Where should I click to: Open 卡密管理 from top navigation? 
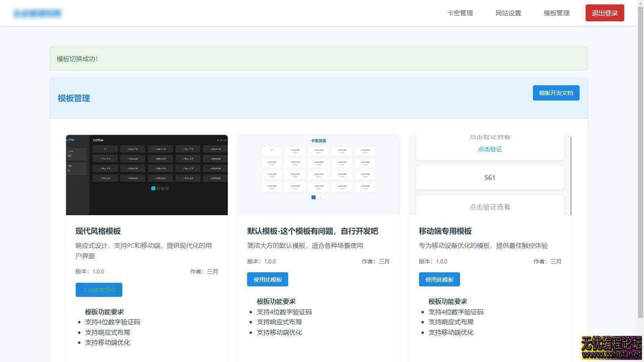pyautogui.click(x=460, y=13)
